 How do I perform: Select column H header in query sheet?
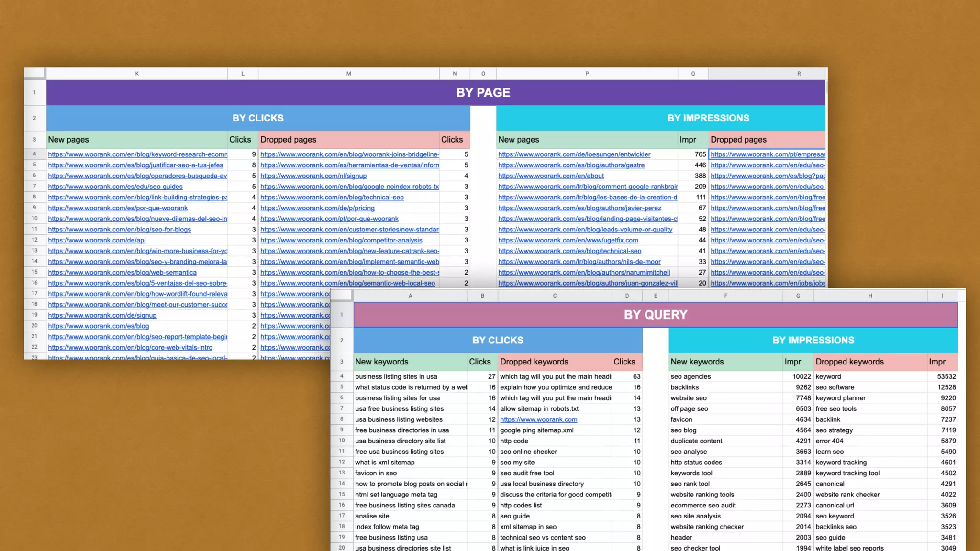click(x=870, y=296)
